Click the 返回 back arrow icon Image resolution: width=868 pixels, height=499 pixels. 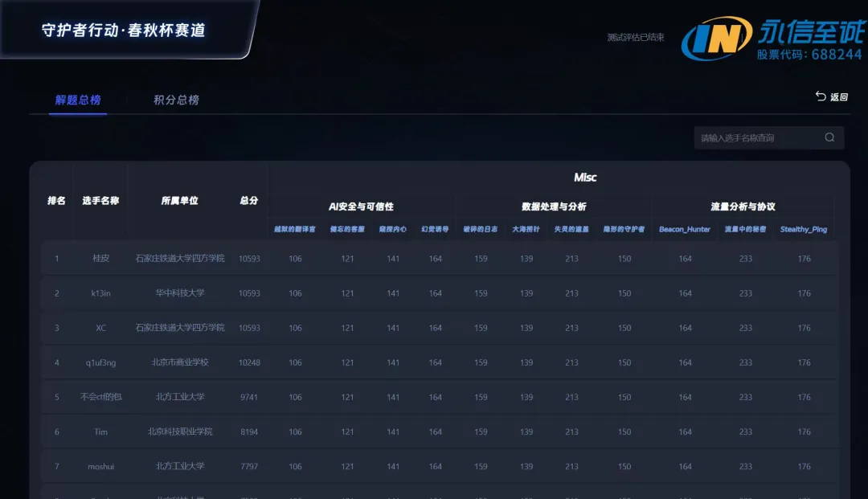(821, 96)
